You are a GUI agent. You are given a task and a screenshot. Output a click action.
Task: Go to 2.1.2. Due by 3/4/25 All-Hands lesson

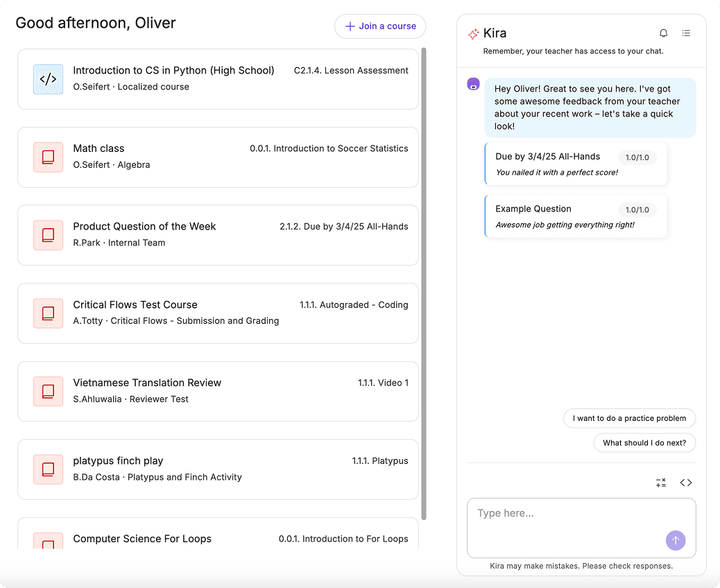click(x=344, y=227)
